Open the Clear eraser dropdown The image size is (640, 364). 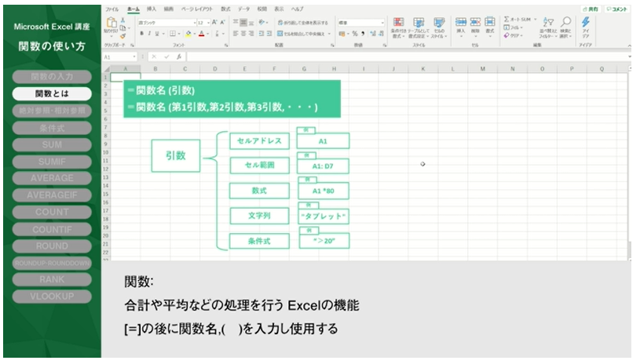pos(514,35)
